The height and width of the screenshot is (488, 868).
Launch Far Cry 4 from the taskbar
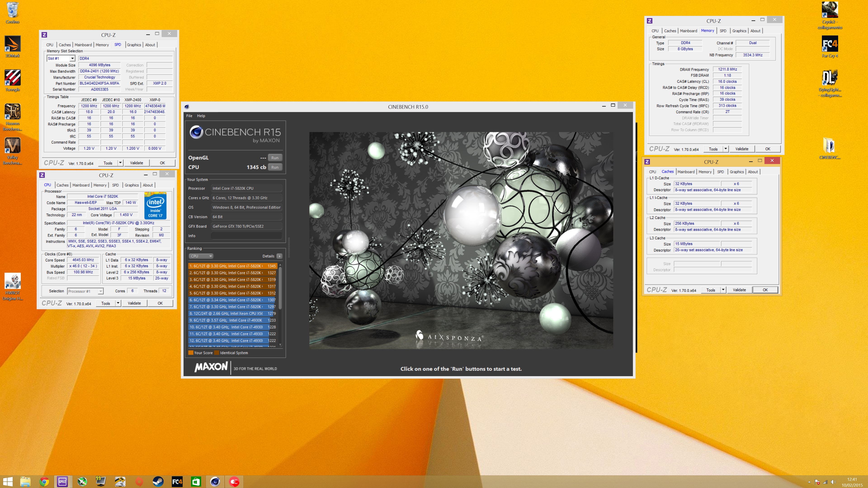tap(177, 482)
